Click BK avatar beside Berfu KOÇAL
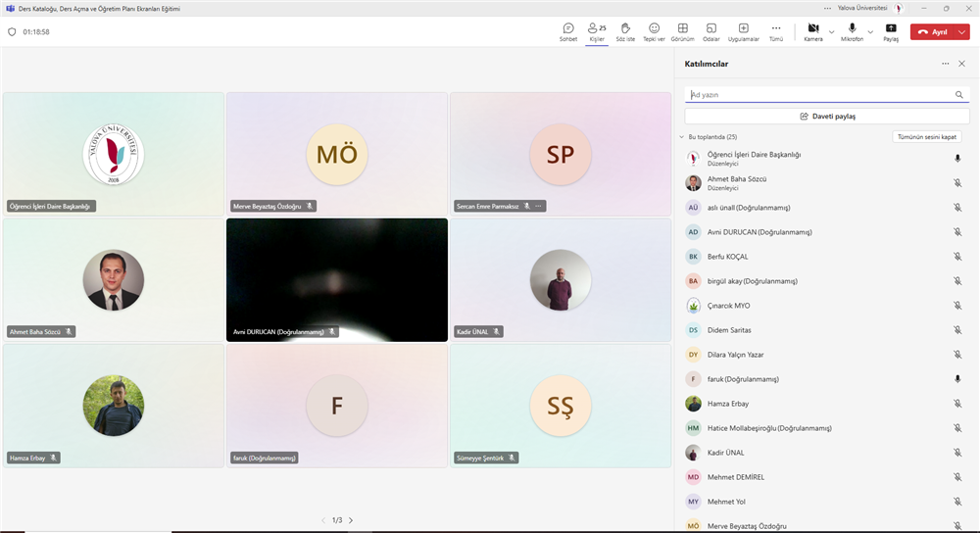Screen dimensions: 980x533 coord(693,256)
